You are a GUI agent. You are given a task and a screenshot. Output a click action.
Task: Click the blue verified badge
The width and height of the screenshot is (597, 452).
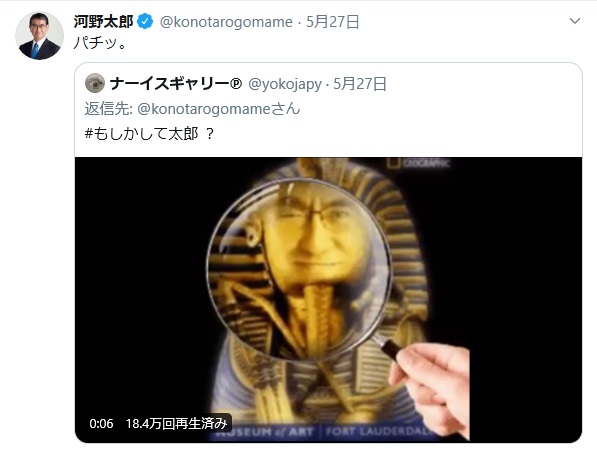pyautogui.click(x=145, y=22)
